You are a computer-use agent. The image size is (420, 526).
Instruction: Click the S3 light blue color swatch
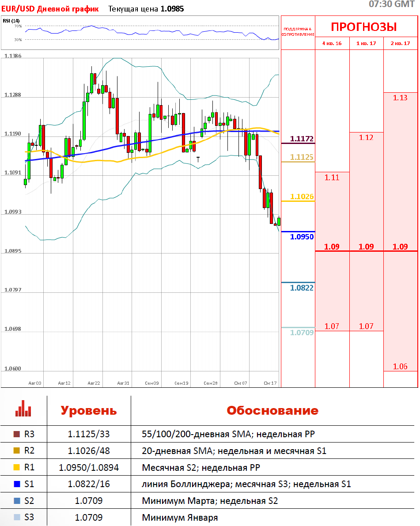[x=17, y=517]
